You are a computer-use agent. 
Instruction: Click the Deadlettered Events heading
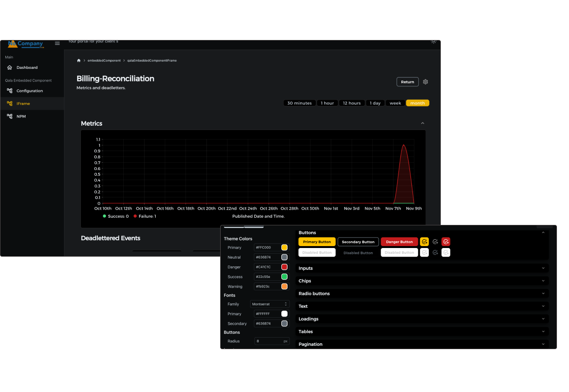[x=110, y=238]
